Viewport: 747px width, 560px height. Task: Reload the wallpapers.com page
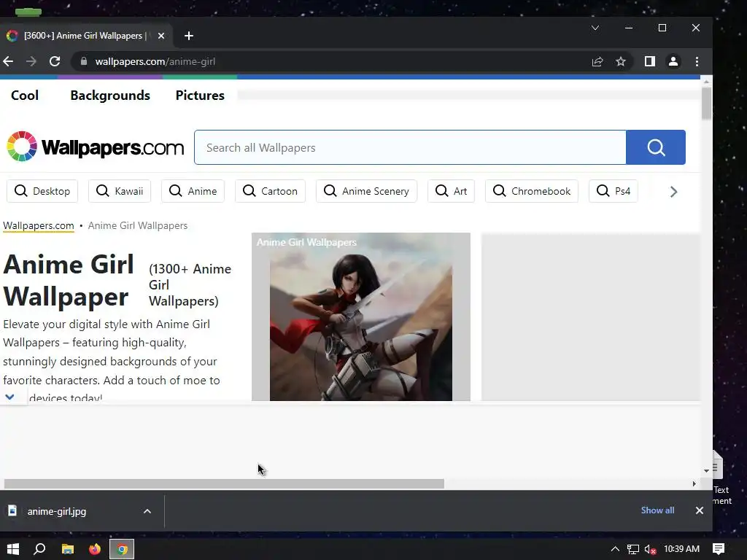[x=55, y=61]
